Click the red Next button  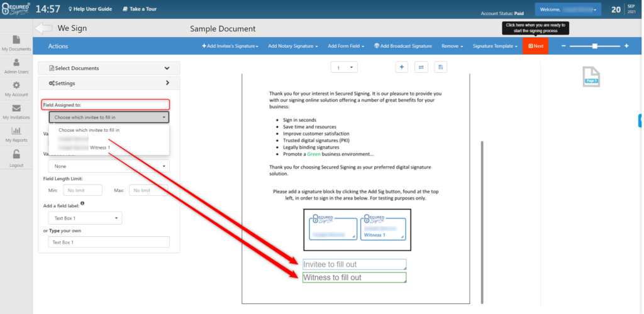point(536,46)
